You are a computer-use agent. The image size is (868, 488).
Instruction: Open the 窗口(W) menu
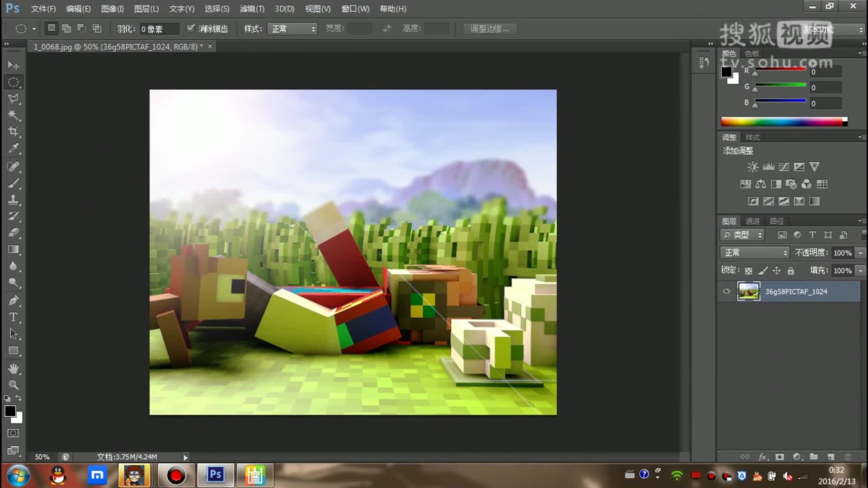pyautogui.click(x=355, y=9)
